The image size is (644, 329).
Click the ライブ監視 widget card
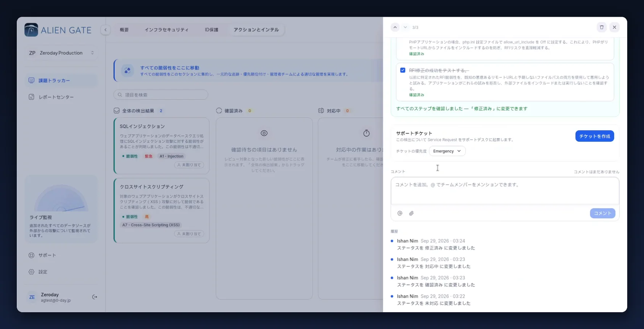(61, 209)
